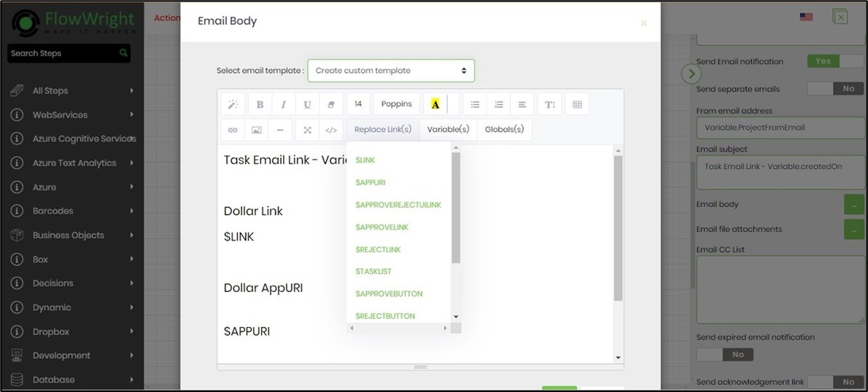868x392 pixels.
Task: Insert a horizontal rule line
Action: [280, 130]
